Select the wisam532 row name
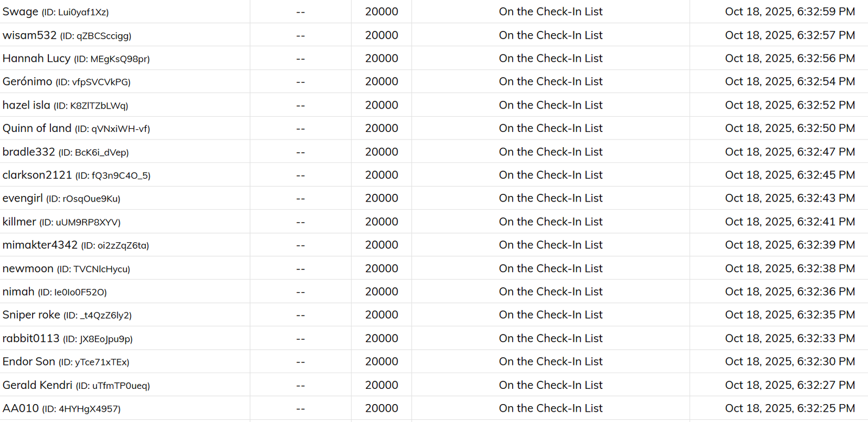The width and height of the screenshot is (868, 422). click(x=29, y=35)
